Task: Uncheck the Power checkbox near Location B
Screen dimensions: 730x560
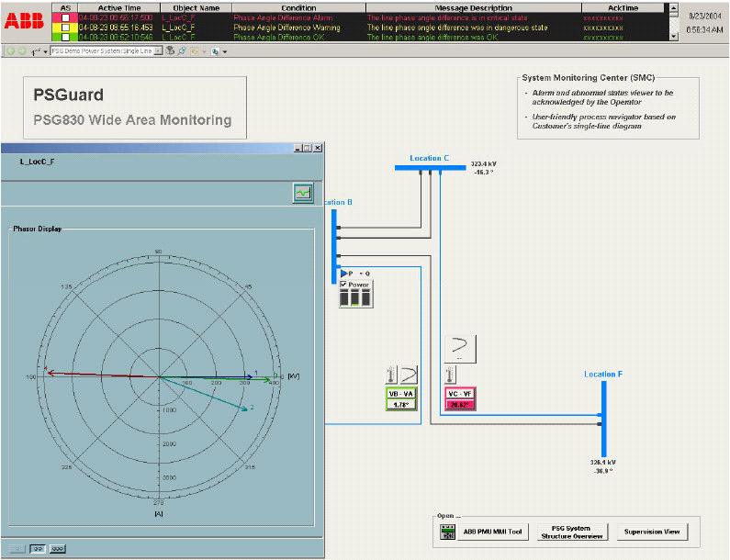Action: (x=343, y=285)
